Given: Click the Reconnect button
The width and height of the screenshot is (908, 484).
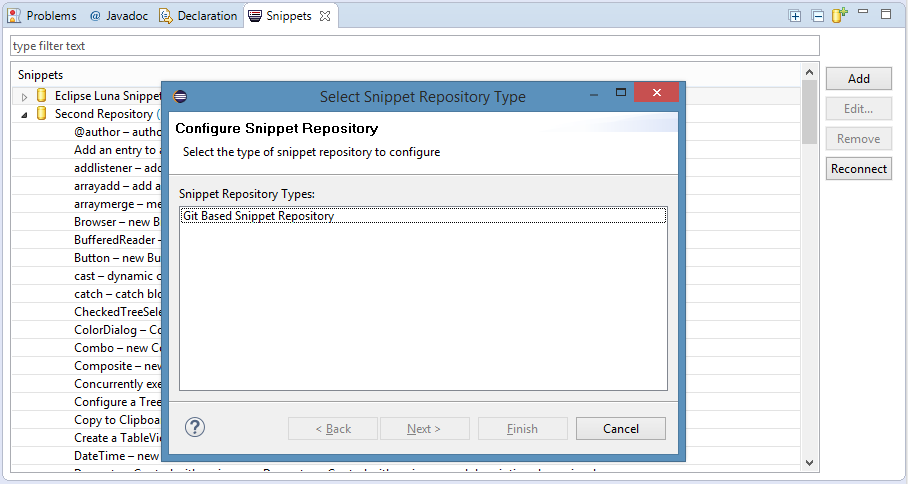Looking at the screenshot, I should tap(858, 169).
